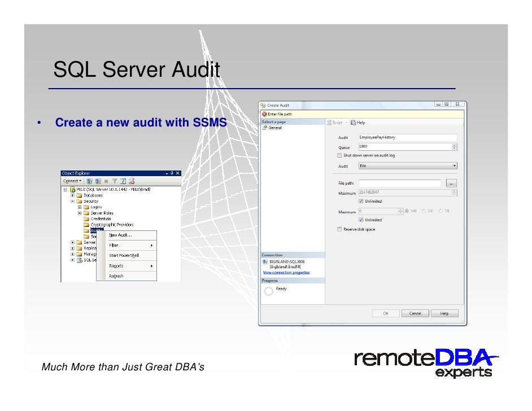The image size is (532, 411).
Task: Toggle Unlimited checkbox under the file path
Action: [361, 201]
